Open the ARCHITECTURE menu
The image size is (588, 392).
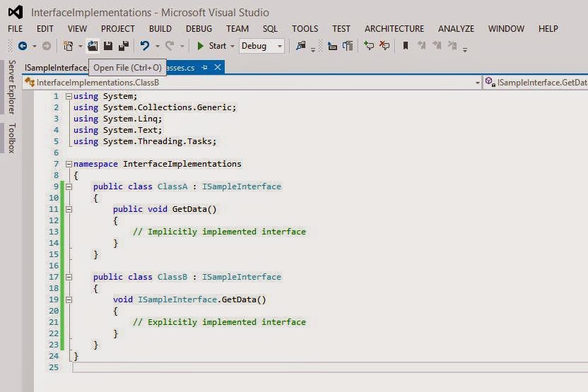394,29
